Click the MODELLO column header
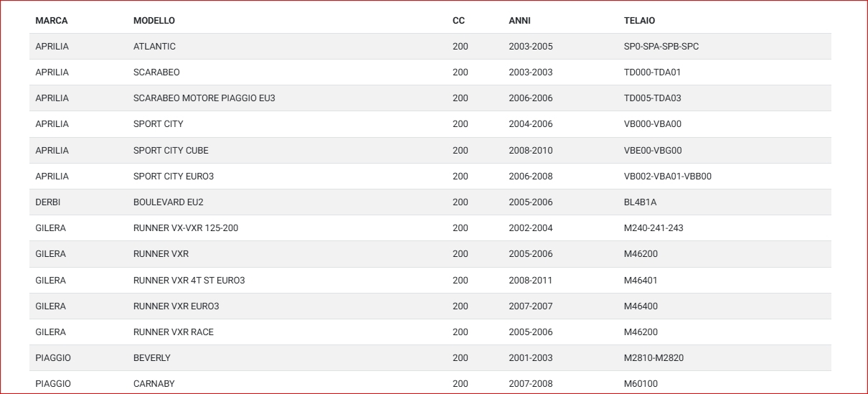This screenshot has width=868, height=394. (x=154, y=21)
